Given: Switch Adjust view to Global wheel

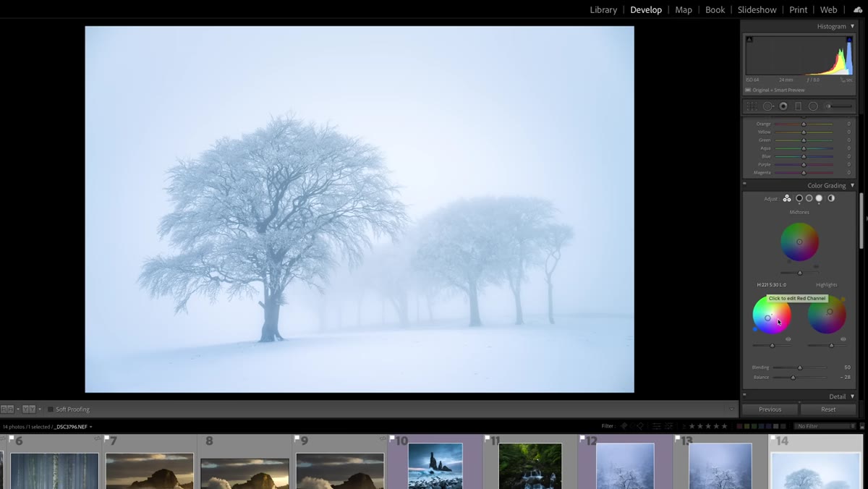Looking at the screenshot, I should [x=831, y=198].
